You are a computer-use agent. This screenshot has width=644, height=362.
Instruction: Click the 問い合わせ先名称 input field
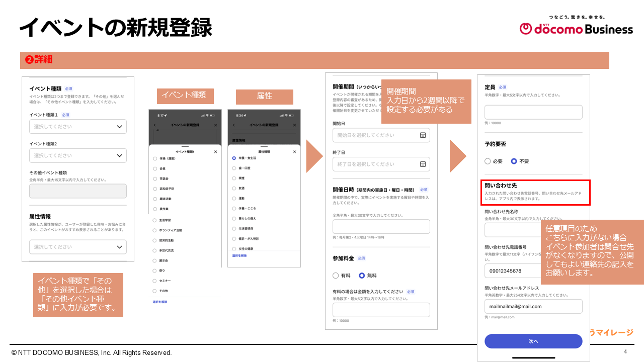[x=513, y=230]
